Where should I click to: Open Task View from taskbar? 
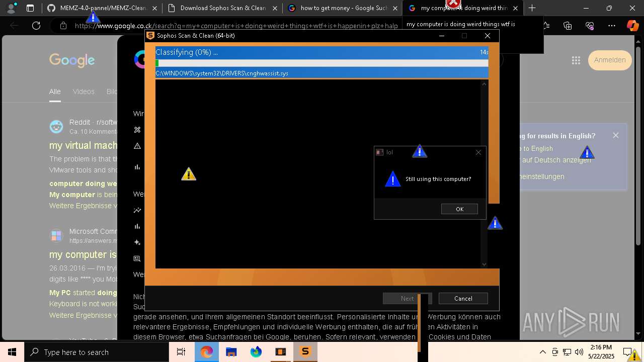tap(181, 352)
